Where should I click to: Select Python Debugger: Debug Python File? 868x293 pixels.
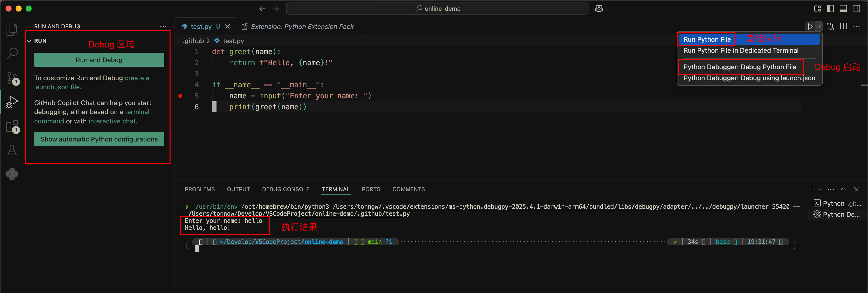[740, 67]
